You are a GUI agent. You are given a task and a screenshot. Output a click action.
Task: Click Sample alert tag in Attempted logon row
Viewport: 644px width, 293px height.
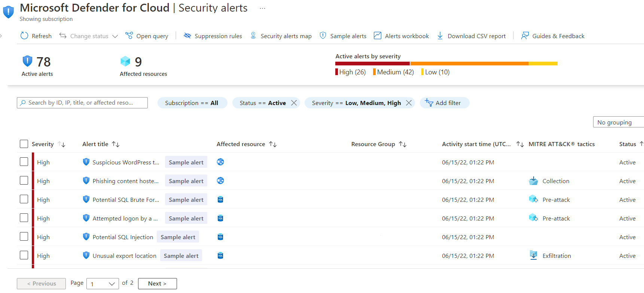(186, 218)
